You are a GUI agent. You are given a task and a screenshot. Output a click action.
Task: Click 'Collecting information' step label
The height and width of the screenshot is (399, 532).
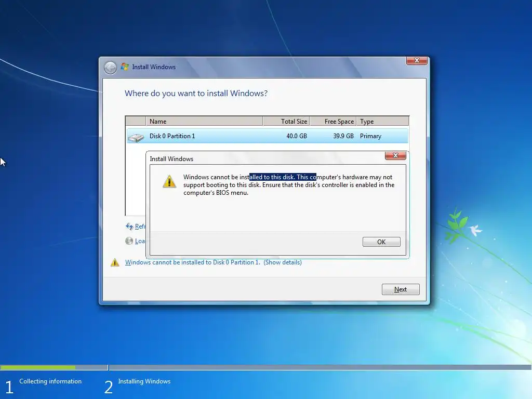pos(50,381)
